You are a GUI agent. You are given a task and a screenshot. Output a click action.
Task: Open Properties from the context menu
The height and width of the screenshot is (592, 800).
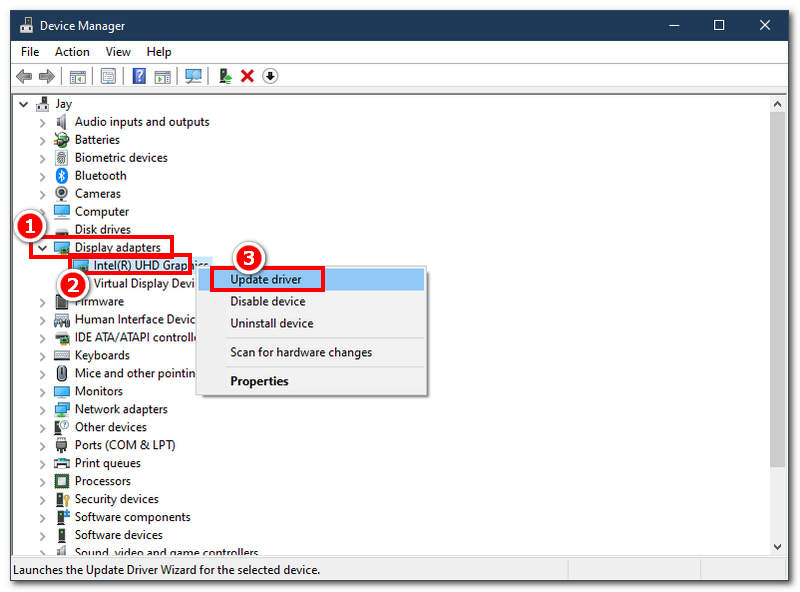coord(259,381)
